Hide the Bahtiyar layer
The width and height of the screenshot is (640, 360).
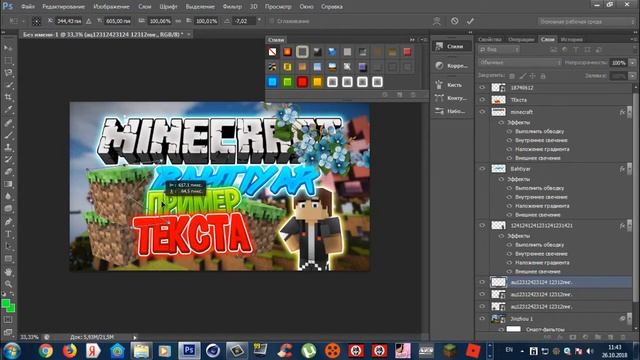click(482, 169)
